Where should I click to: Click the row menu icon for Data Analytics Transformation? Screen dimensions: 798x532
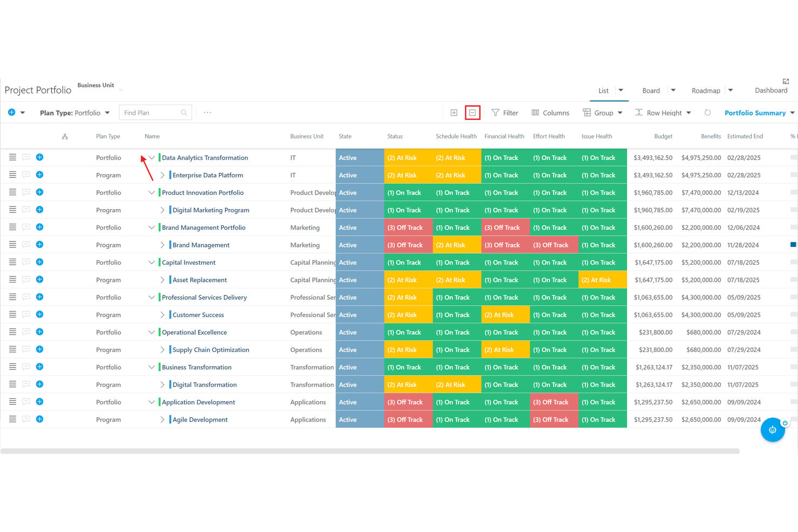point(12,157)
